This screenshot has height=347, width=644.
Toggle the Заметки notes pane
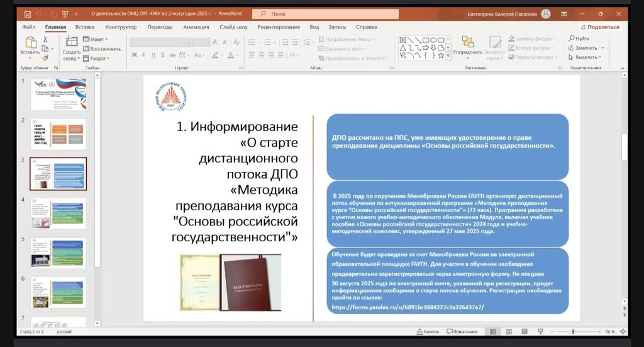click(428, 331)
